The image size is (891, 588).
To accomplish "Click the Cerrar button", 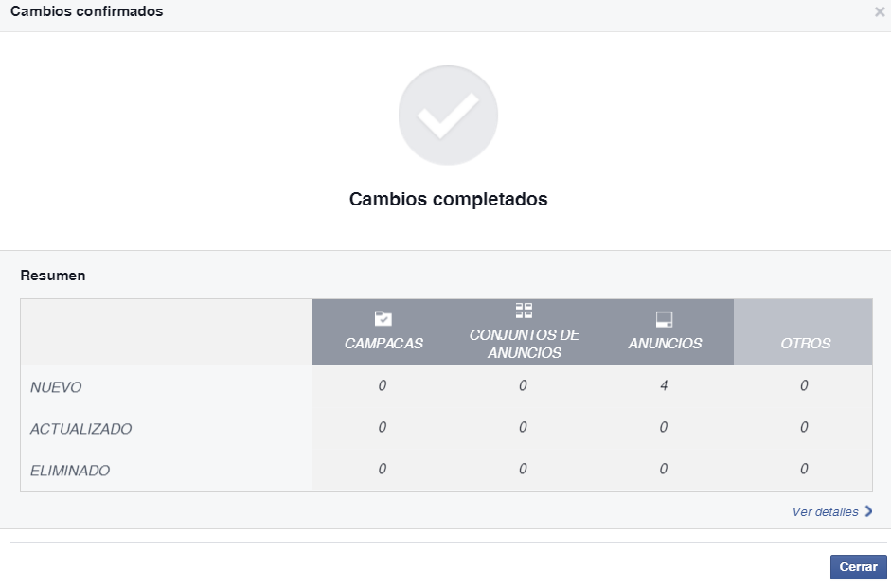I will coord(858,567).
